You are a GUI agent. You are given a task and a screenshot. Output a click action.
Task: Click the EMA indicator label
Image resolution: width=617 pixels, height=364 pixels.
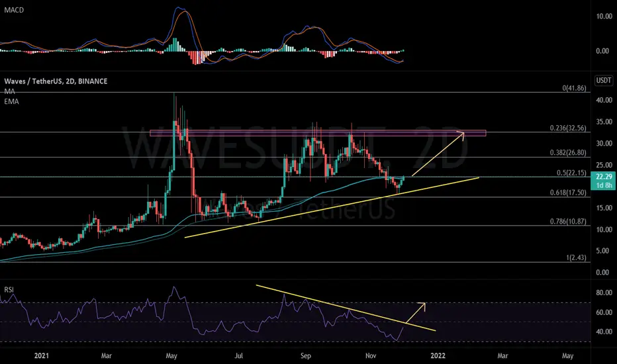pos(11,101)
